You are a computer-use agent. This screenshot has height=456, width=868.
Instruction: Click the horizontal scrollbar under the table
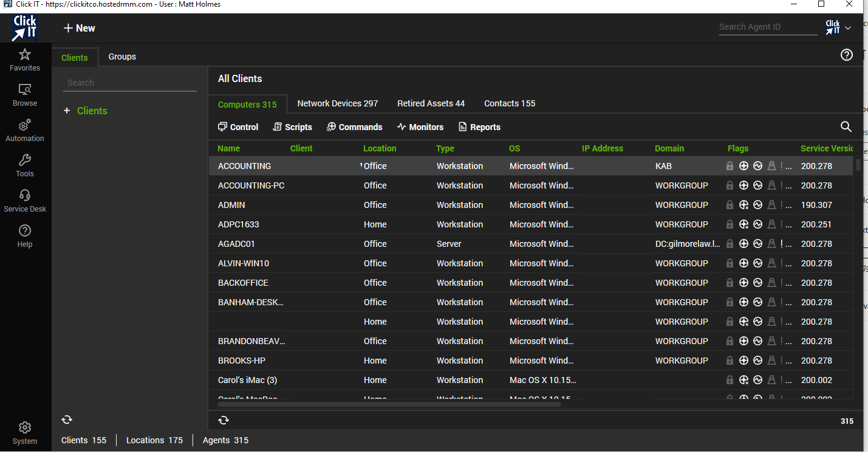(389, 404)
